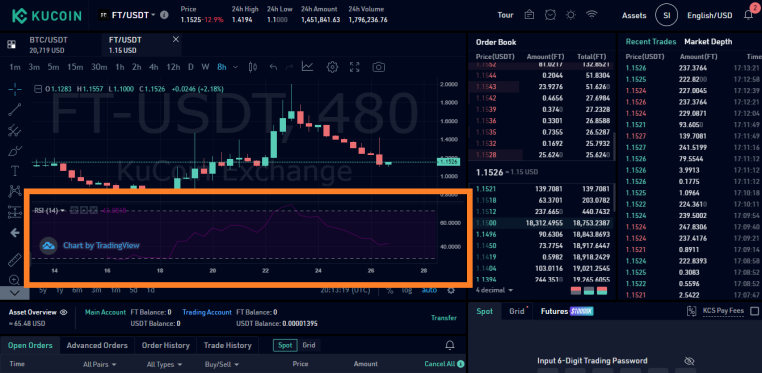Switch to the BTC/USDT chart tab
762x373 pixels.
coord(48,45)
